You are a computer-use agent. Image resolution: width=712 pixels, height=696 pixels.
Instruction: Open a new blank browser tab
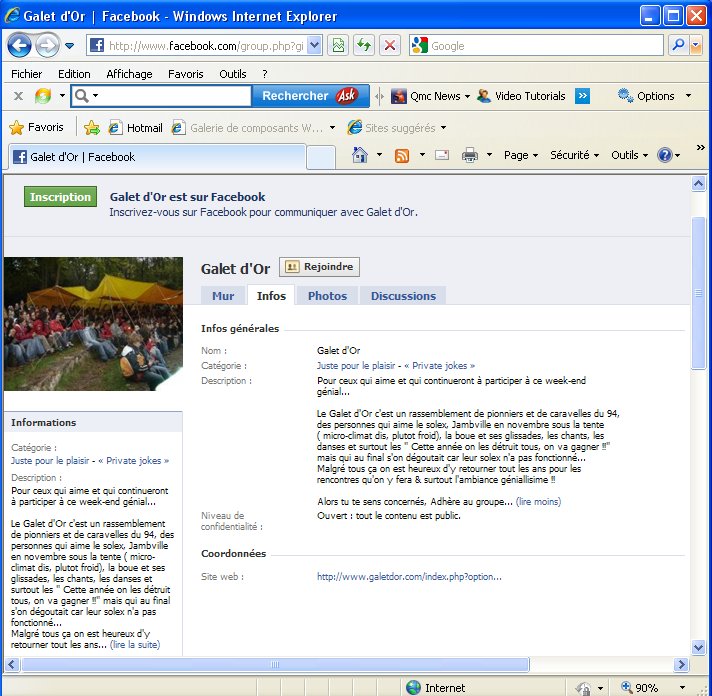321,157
